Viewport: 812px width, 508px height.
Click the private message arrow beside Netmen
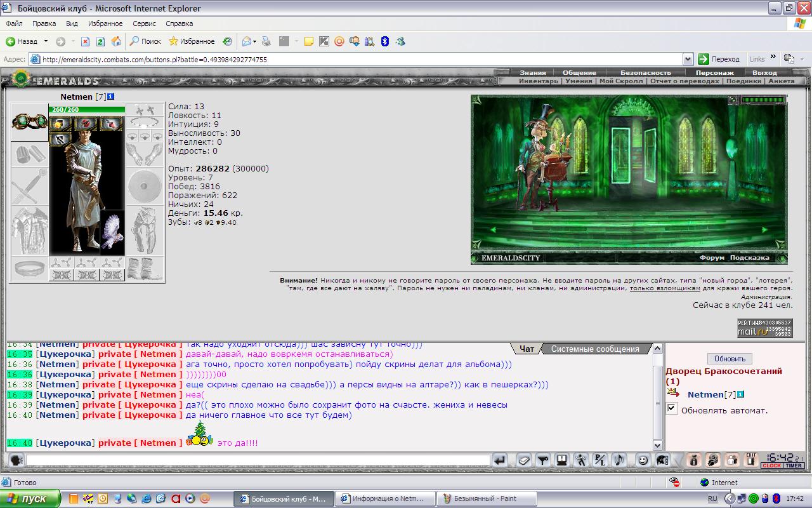pos(673,393)
